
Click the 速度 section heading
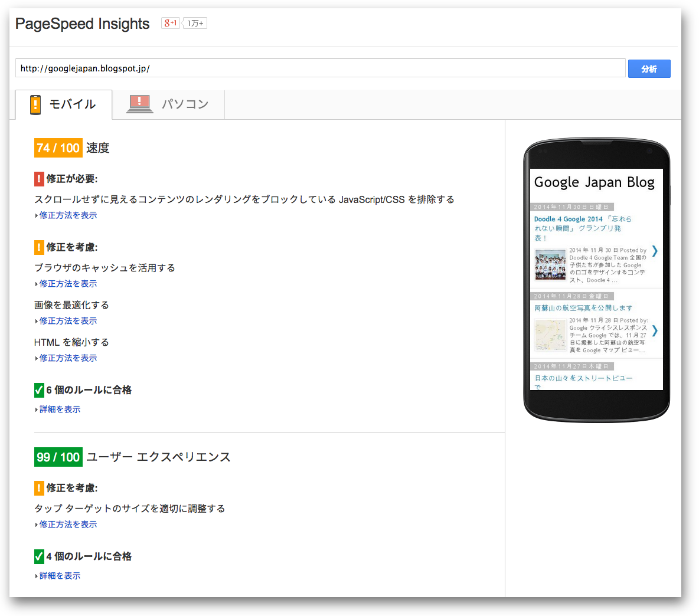pyautogui.click(x=97, y=148)
